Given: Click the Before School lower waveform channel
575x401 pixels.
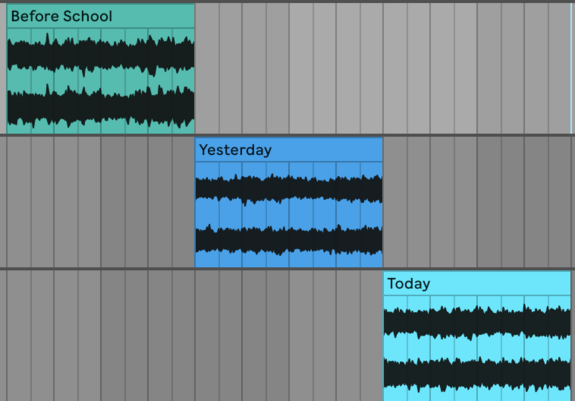Looking at the screenshot, I should coord(100,107).
